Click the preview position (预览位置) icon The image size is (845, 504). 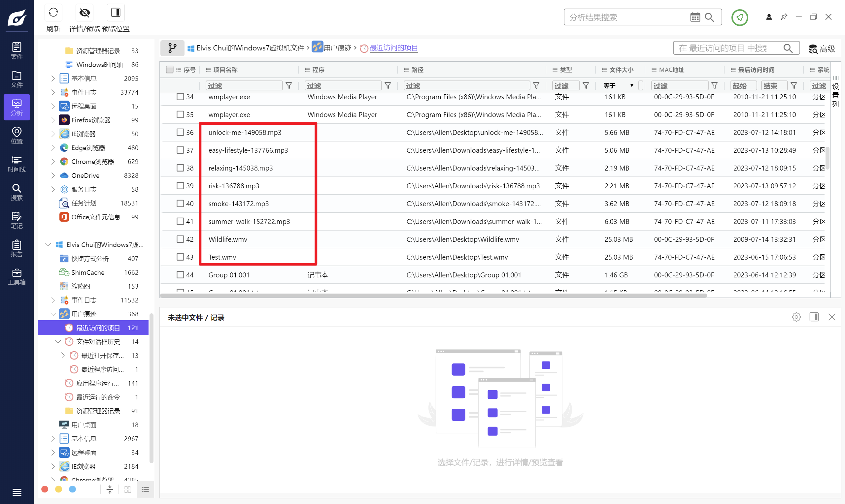116,13
